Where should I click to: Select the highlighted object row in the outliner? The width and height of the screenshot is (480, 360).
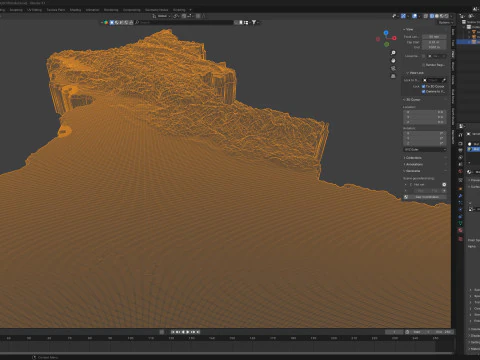pos(468,42)
